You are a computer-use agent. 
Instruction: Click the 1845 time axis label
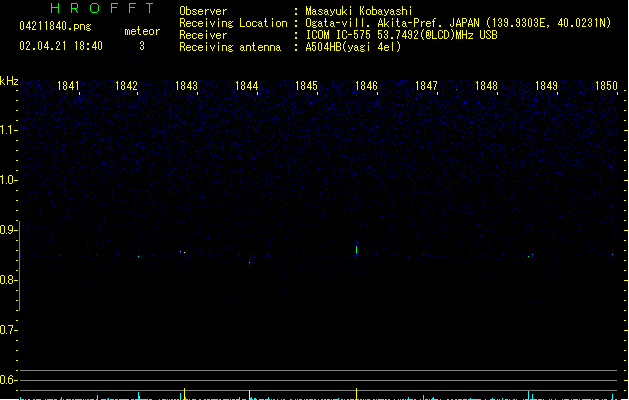(306, 86)
